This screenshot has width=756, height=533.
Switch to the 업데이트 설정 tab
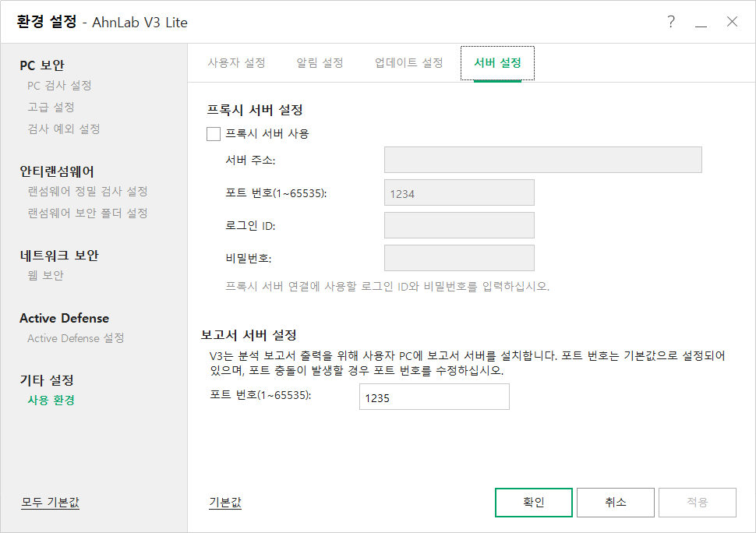coord(409,63)
